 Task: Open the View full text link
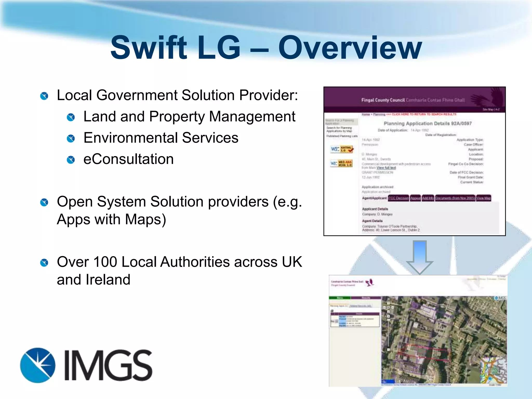(x=386, y=168)
